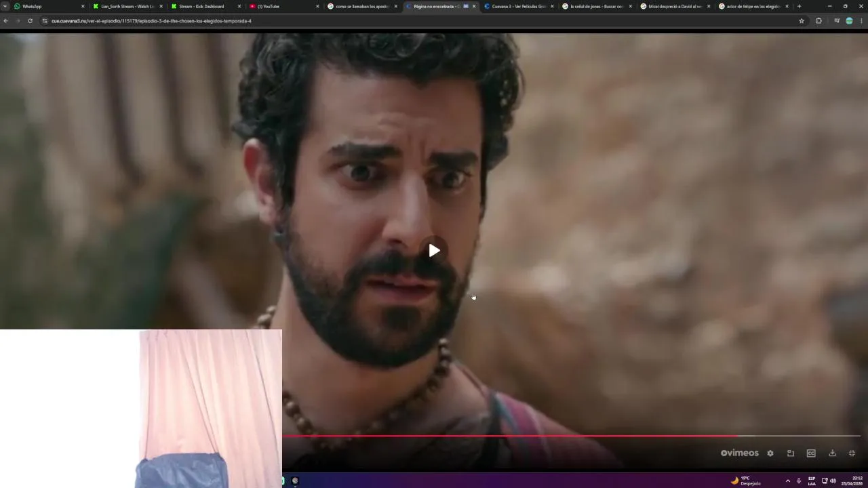Viewport: 868px width, 488px height.
Task: Close the 'Página no encontrada' tab
Action: pos(474,6)
